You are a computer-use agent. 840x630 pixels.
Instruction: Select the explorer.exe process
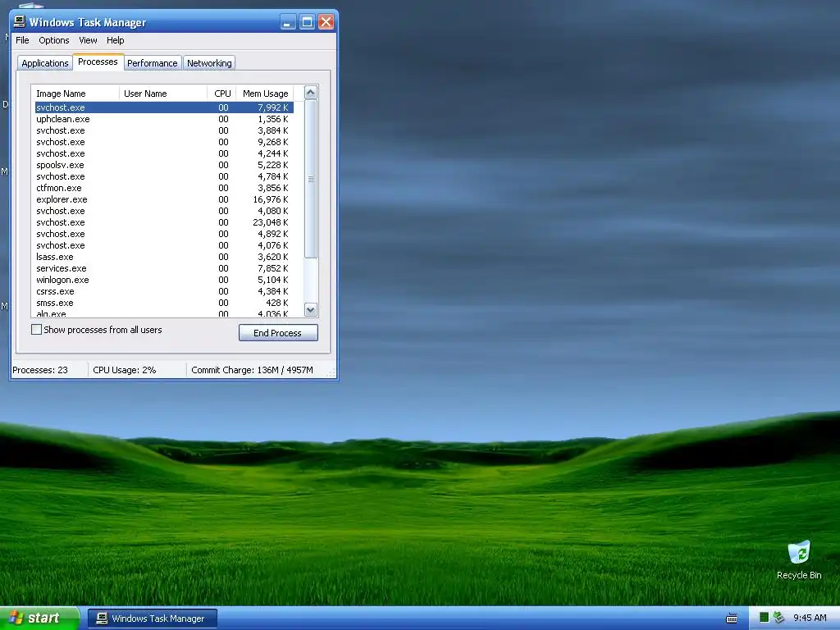(x=164, y=199)
